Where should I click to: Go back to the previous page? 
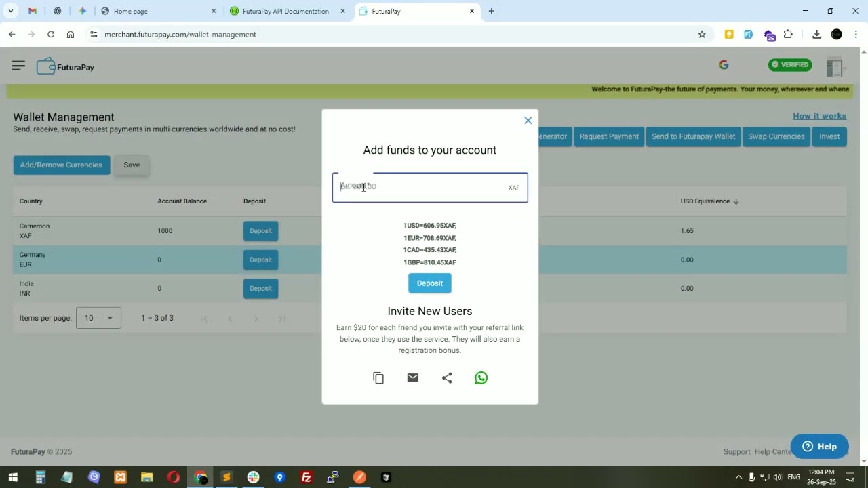pyautogui.click(x=12, y=34)
